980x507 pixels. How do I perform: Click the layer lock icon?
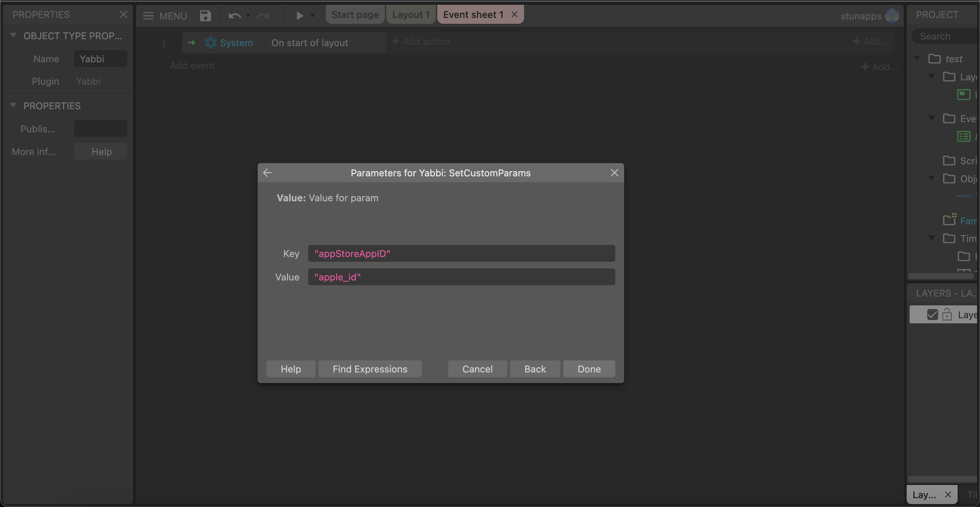[947, 315]
